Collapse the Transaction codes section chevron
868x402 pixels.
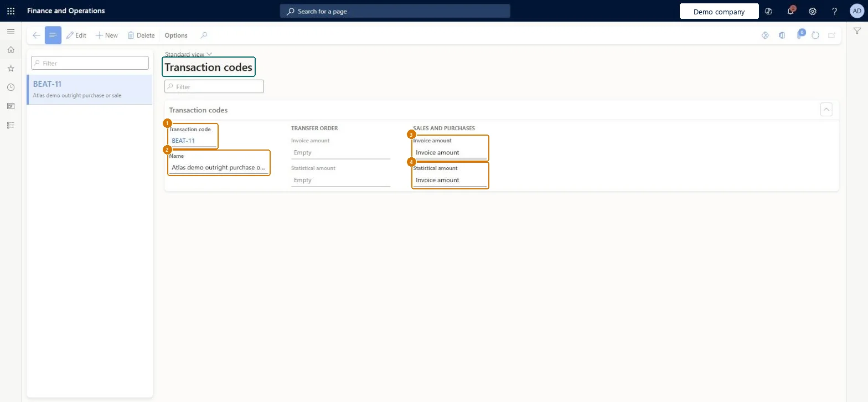(826, 109)
